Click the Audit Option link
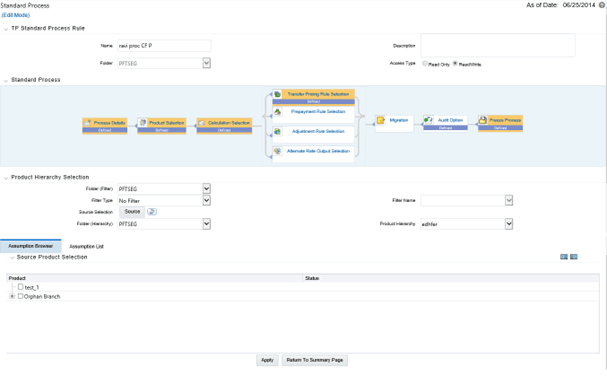 click(x=450, y=120)
